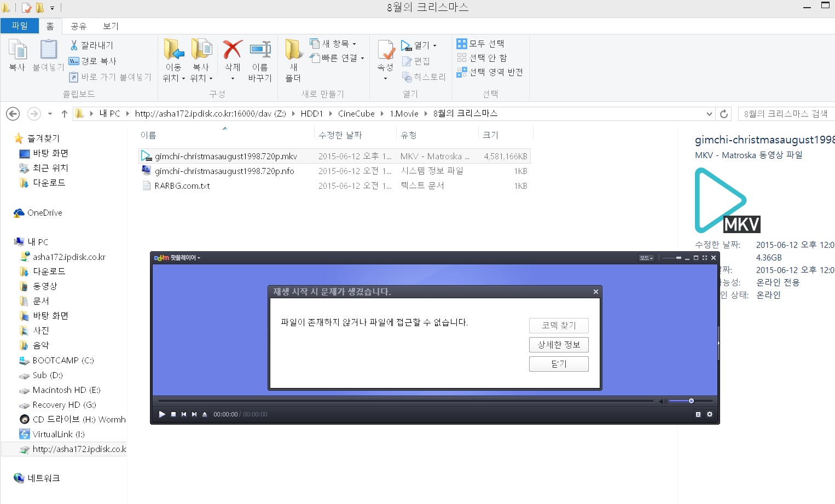Select OneDrive in the navigation pane
The image size is (835, 504).
(38, 213)
